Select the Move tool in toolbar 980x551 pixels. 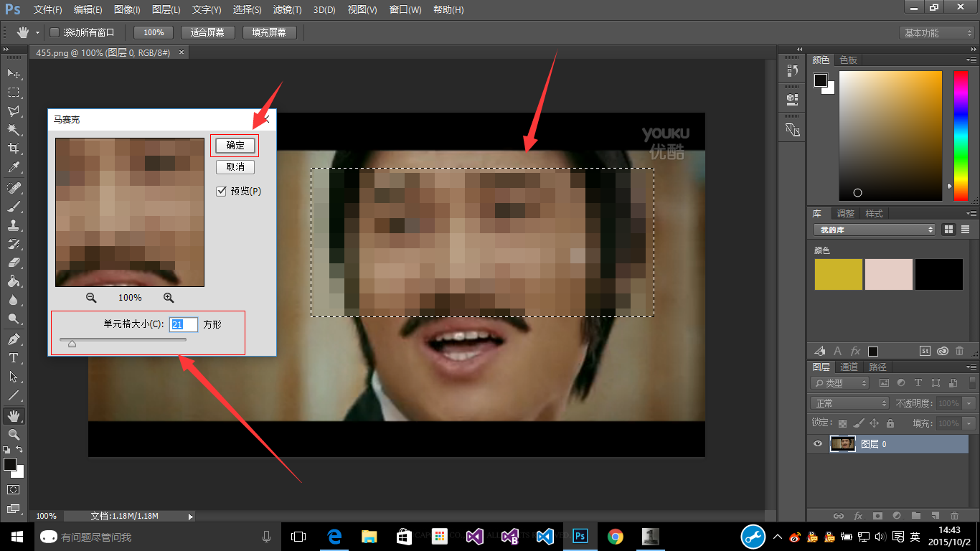coord(14,74)
